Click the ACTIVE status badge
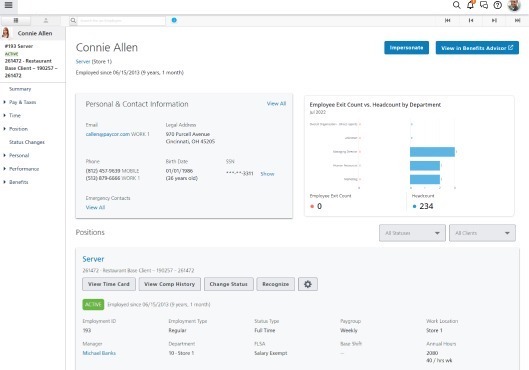 (x=93, y=305)
